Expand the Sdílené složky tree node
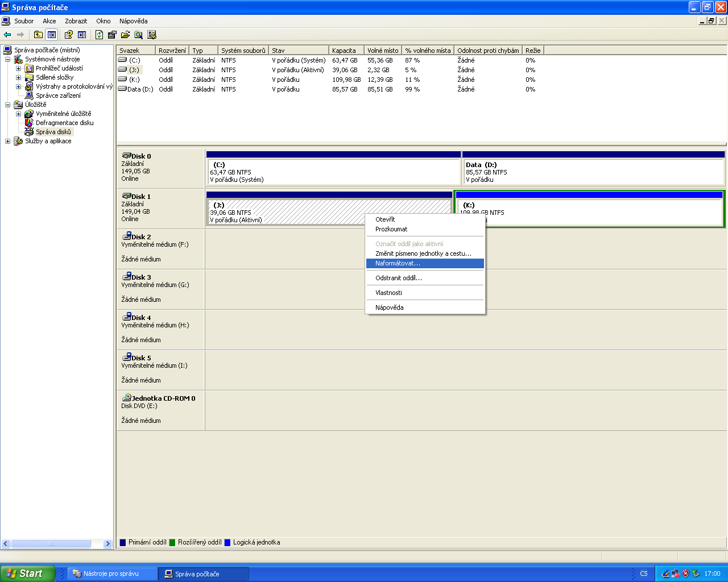 tap(19, 77)
